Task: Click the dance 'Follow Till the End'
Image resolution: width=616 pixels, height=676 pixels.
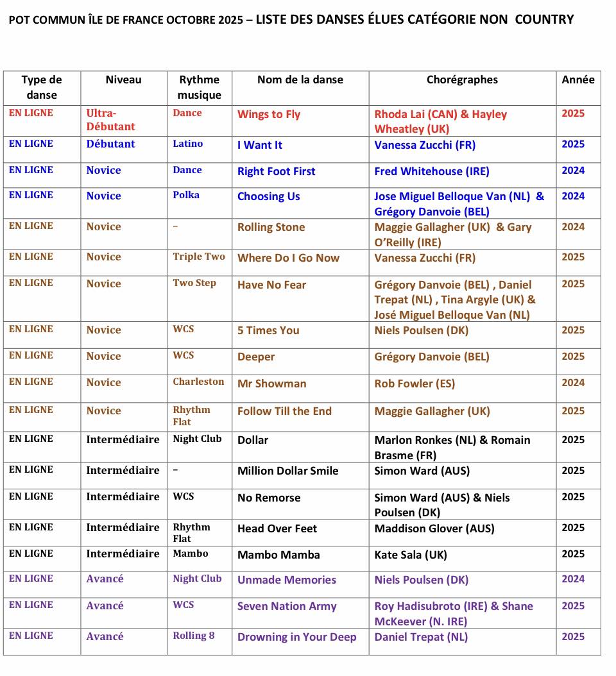Action: point(284,412)
